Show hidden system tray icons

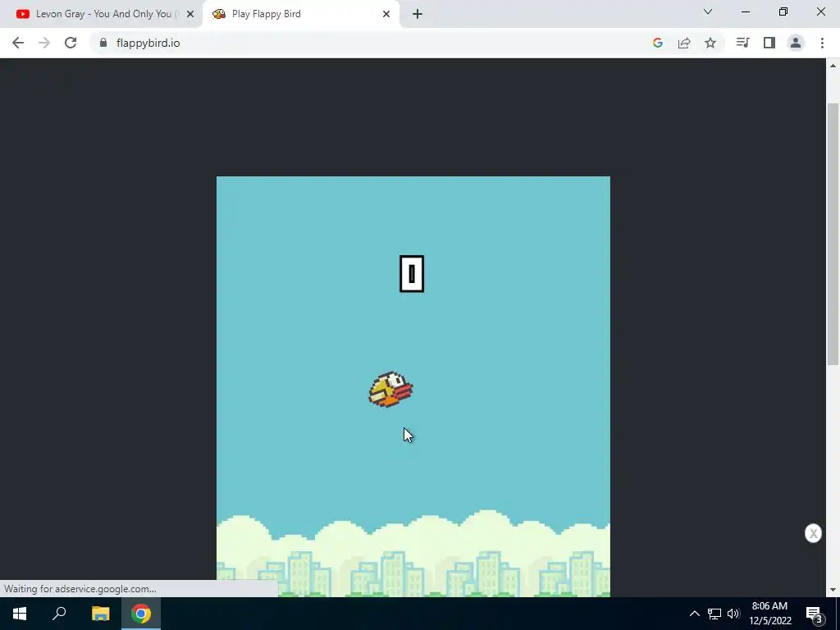coord(694,614)
